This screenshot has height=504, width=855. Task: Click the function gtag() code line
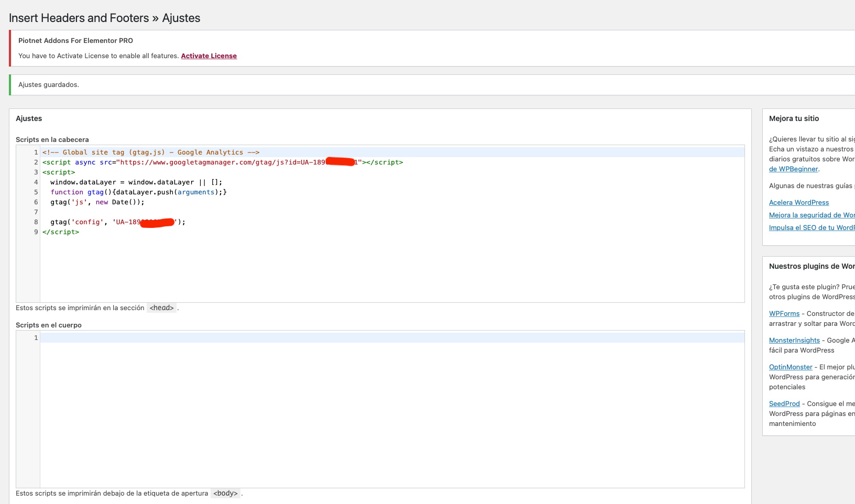(x=138, y=192)
